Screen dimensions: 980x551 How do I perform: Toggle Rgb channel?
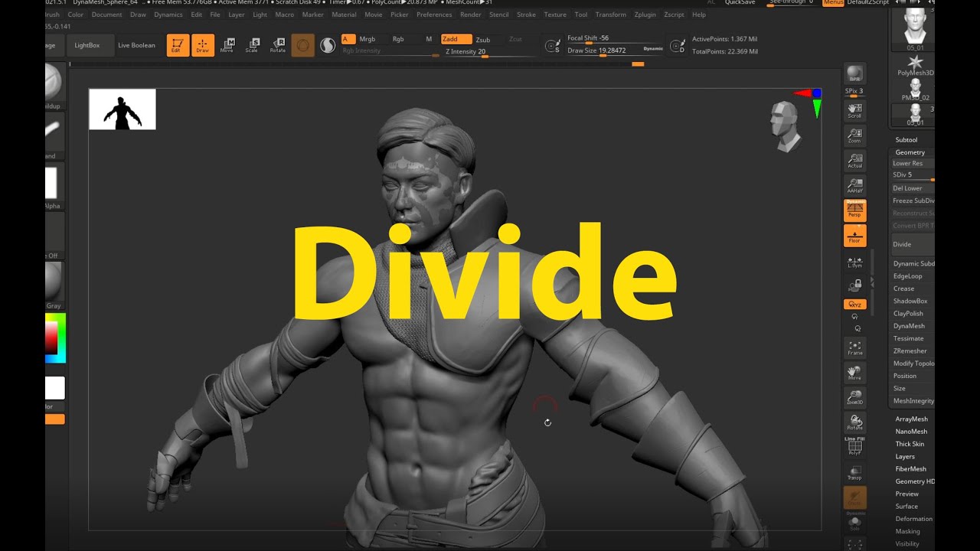(398, 39)
